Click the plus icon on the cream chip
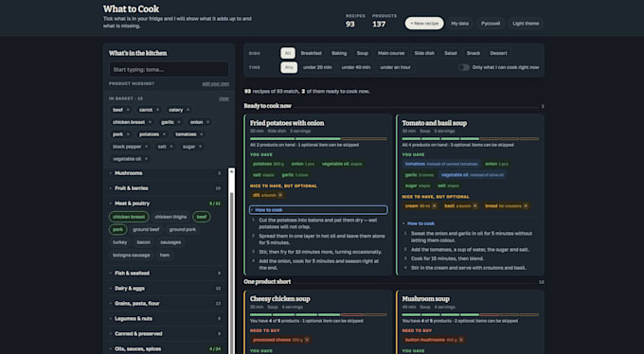This screenshot has height=354, width=644. coord(434,205)
